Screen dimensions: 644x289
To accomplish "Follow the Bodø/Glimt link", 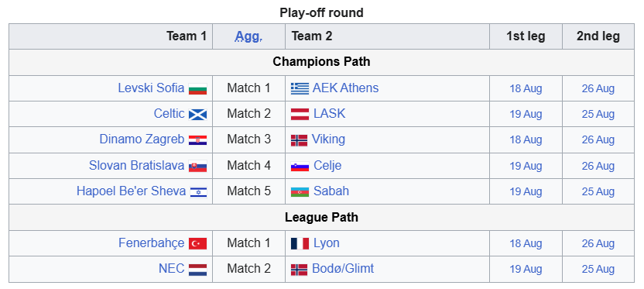I will [x=343, y=268].
